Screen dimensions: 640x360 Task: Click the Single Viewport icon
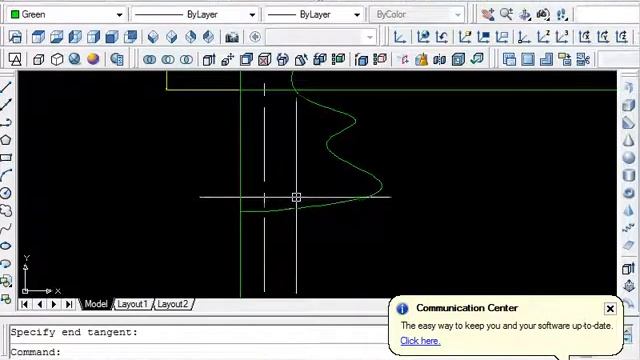(x=527, y=60)
